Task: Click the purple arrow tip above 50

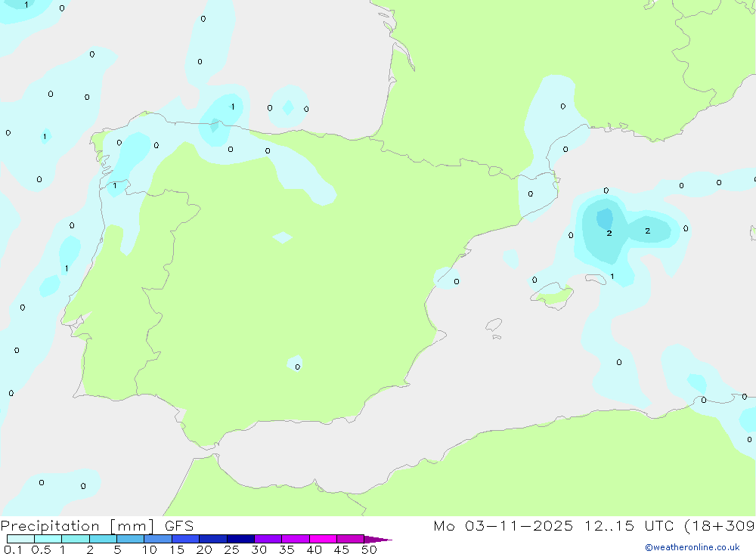Action: (x=378, y=540)
